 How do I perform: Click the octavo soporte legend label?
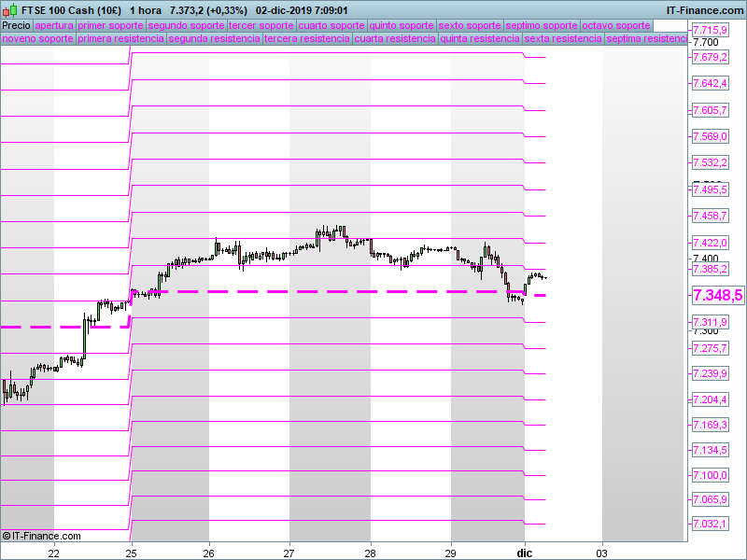click(616, 26)
